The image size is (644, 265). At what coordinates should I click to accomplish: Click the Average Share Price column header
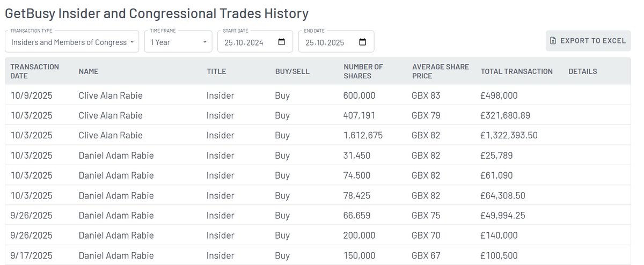pyautogui.click(x=440, y=71)
